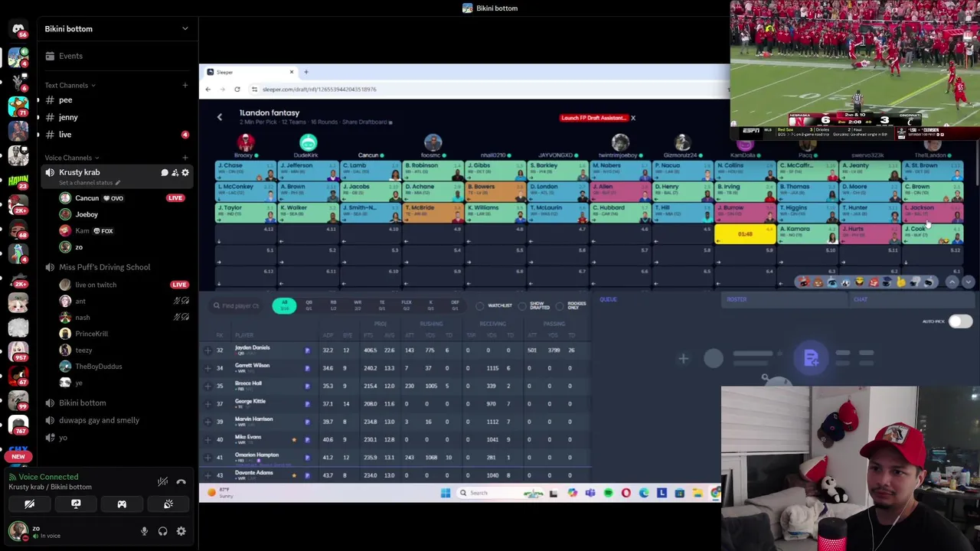Click the Find player search field

237,305
